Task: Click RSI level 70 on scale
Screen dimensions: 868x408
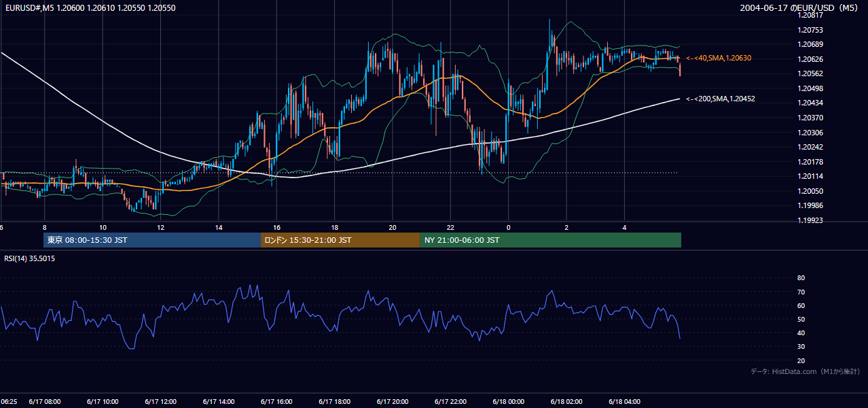Action: (x=801, y=292)
